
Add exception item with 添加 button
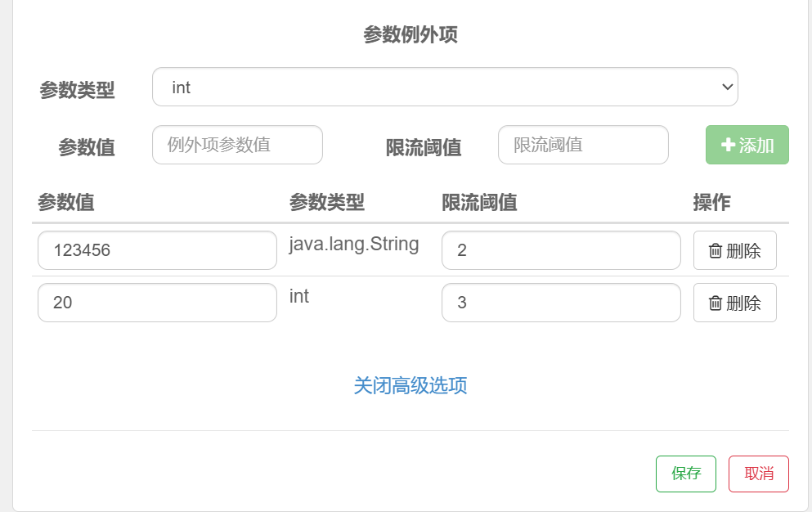pos(747,145)
